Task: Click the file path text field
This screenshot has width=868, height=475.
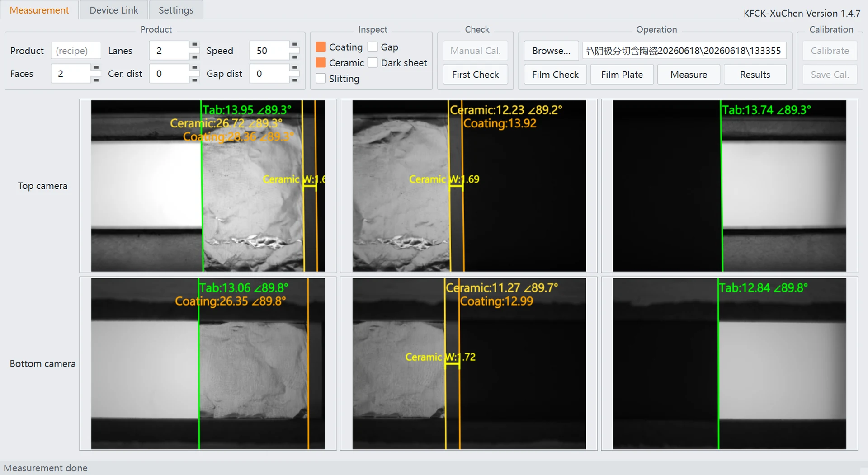Action: click(684, 51)
